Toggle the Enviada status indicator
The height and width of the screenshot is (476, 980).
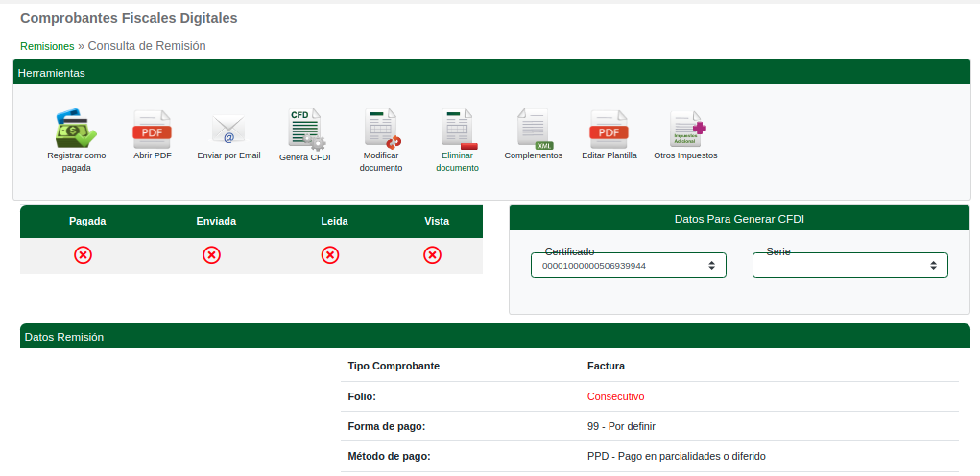click(x=211, y=255)
